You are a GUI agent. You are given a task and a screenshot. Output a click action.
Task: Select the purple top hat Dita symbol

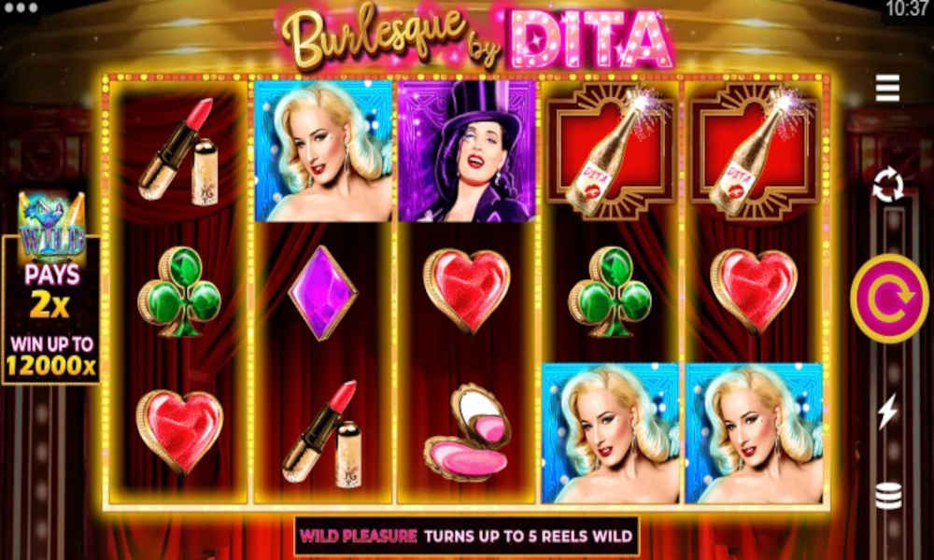point(467,150)
